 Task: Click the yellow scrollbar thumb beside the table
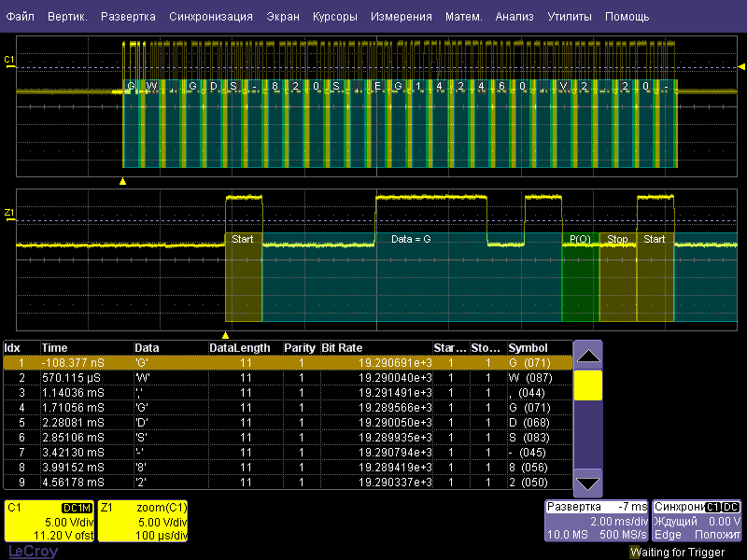click(587, 385)
